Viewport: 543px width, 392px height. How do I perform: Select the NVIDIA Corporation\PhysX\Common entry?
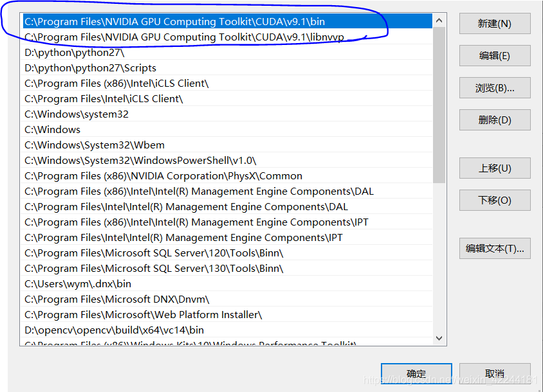coord(228,176)
